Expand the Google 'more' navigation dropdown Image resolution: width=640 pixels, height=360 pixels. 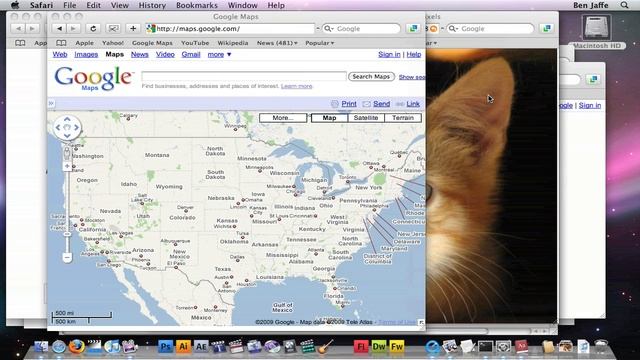(x=219, y=54)
